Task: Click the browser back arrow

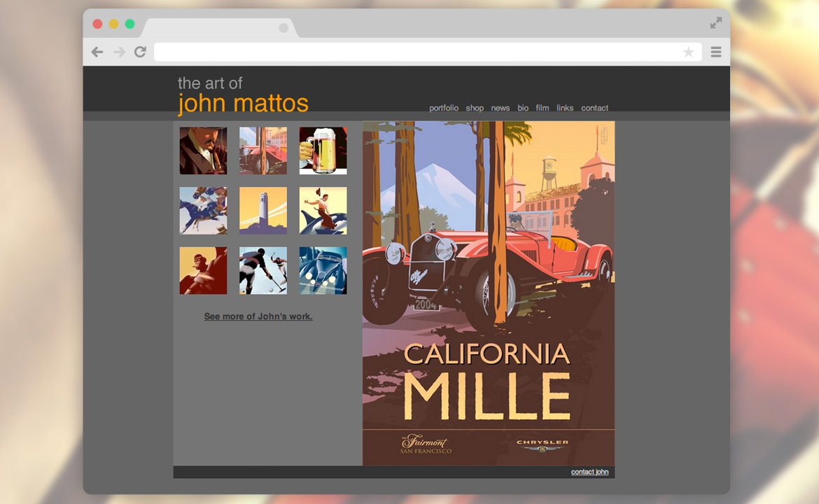Action: coord(97,52)
